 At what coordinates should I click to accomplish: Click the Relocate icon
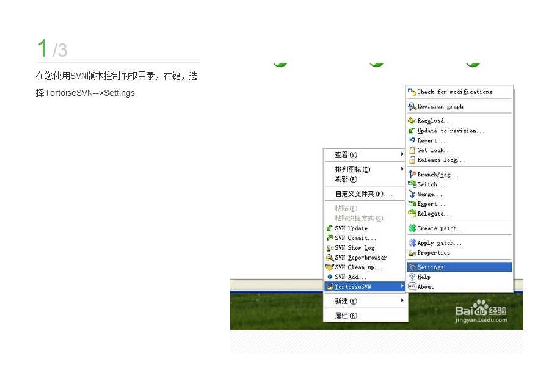point(412,214)
